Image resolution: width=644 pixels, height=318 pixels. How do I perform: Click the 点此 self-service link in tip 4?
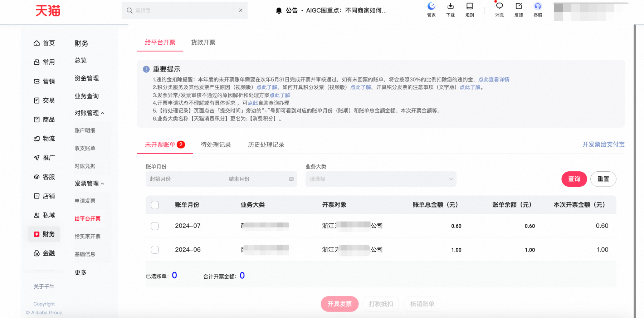253,103
